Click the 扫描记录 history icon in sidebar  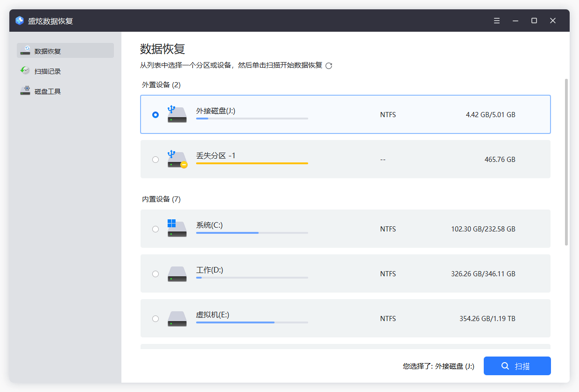[25, 70]
